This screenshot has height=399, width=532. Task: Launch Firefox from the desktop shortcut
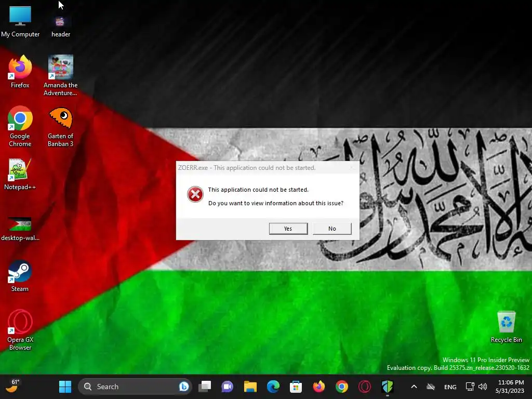tap(20, 72)
